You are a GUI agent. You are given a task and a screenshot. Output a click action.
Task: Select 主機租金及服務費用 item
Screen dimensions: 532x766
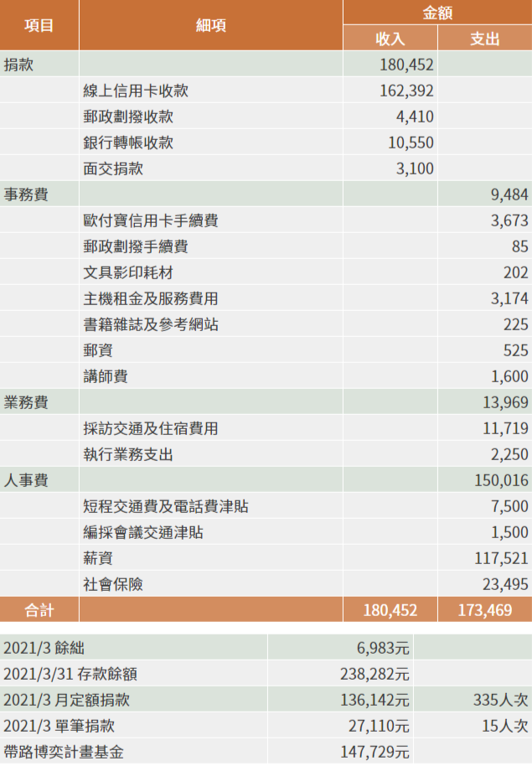tap(151, 298)
